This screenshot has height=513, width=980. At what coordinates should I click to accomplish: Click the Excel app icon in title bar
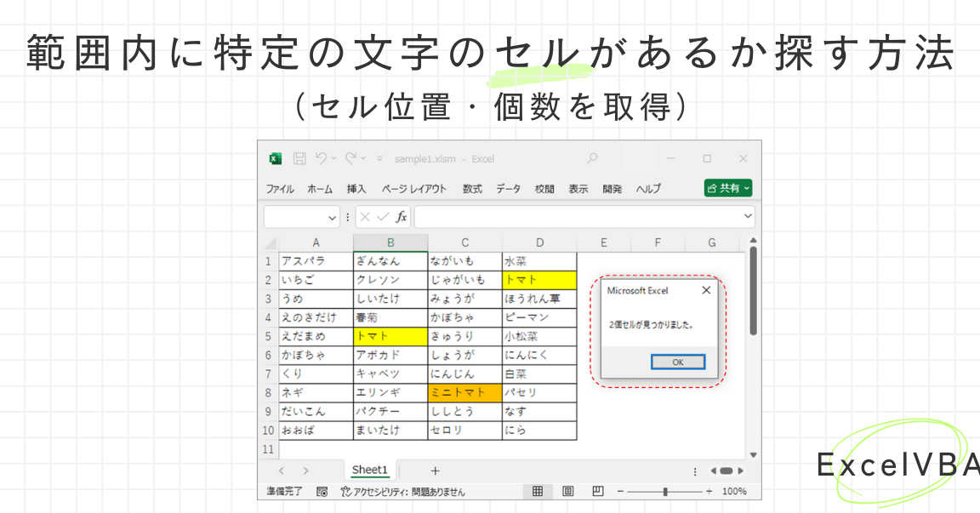point(276,159)
